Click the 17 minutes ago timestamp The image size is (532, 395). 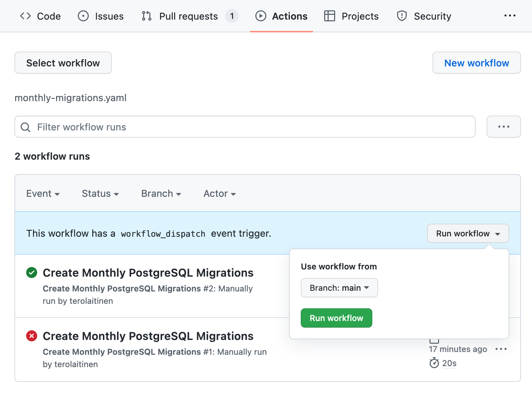tap(458, 349)
